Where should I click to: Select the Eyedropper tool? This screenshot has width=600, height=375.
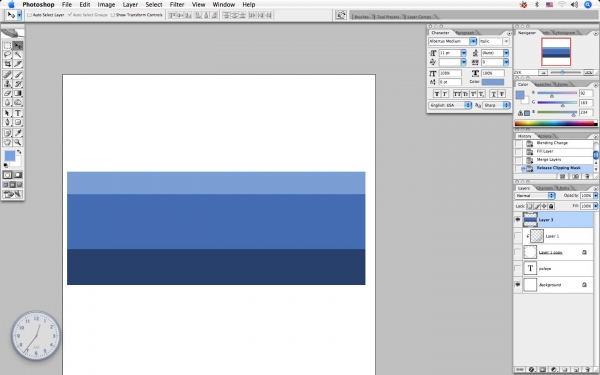click(18, 133)
